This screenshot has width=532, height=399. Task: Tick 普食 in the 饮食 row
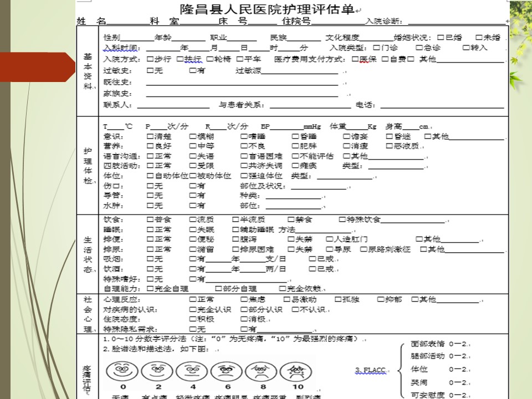click(150, 219)
